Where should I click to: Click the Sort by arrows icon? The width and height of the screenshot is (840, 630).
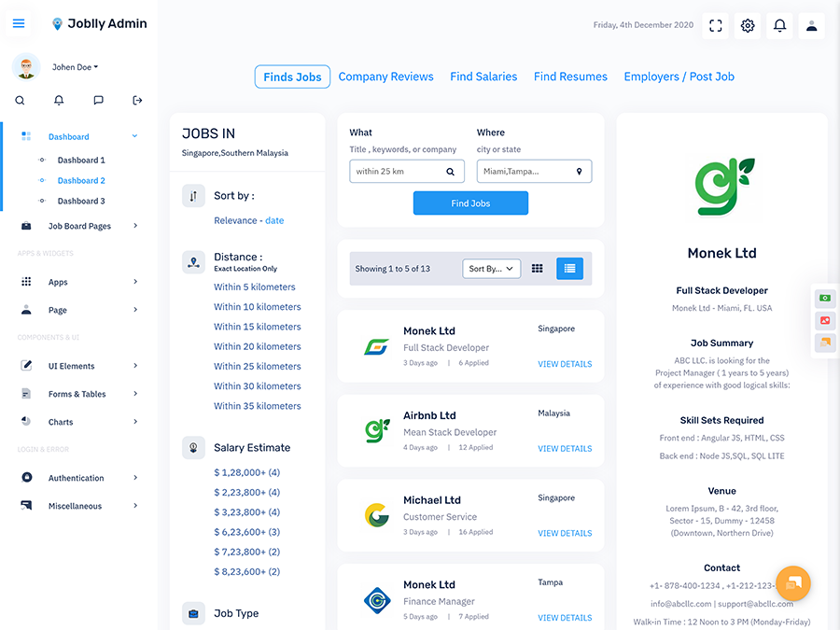tap(193, 196)
